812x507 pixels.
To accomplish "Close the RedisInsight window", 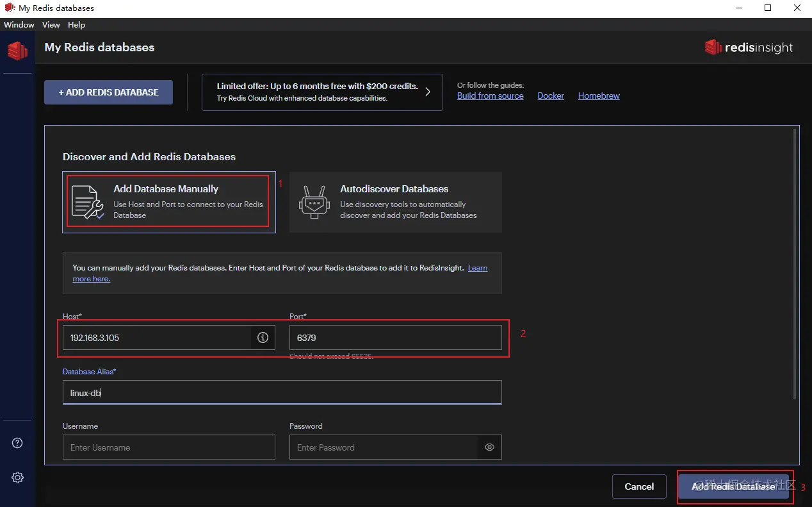I will coord(797,8).
